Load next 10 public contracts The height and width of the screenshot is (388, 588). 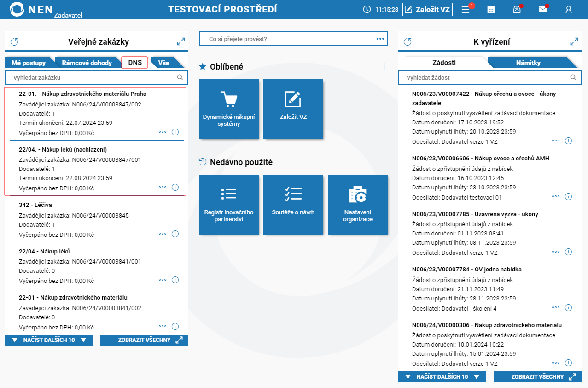pos(49,340)
